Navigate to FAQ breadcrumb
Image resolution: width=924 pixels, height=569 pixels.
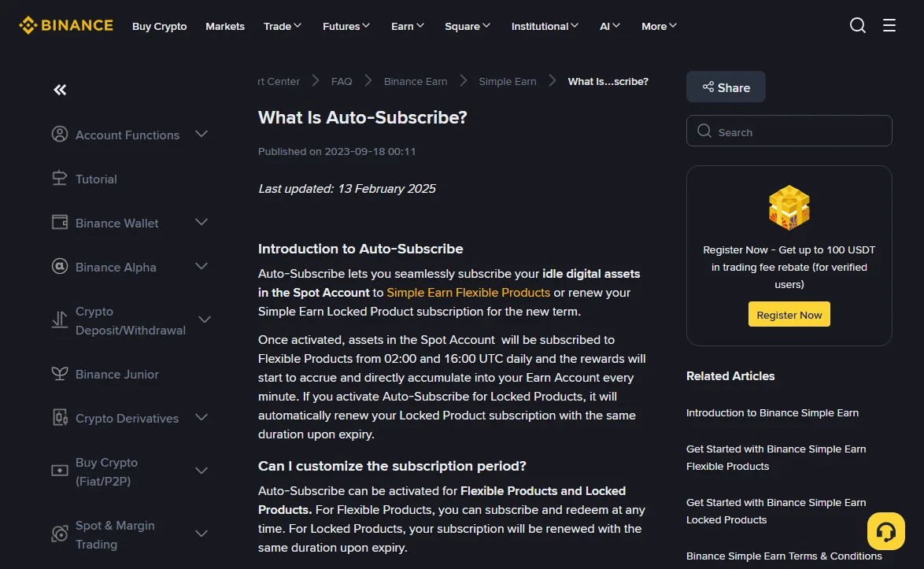[342, 81]
